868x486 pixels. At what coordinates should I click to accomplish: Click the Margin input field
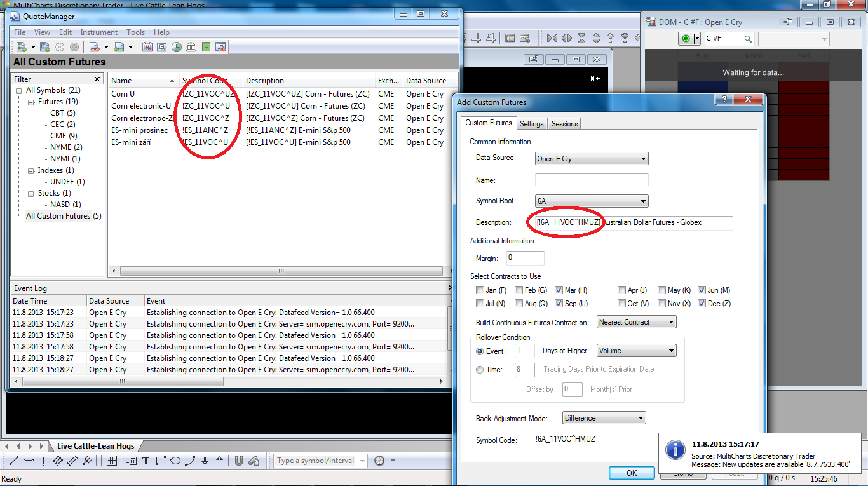coord(526,258)
